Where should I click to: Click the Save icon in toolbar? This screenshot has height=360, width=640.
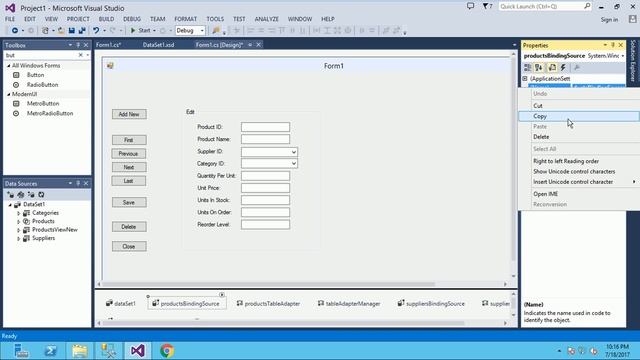point(72,31)
